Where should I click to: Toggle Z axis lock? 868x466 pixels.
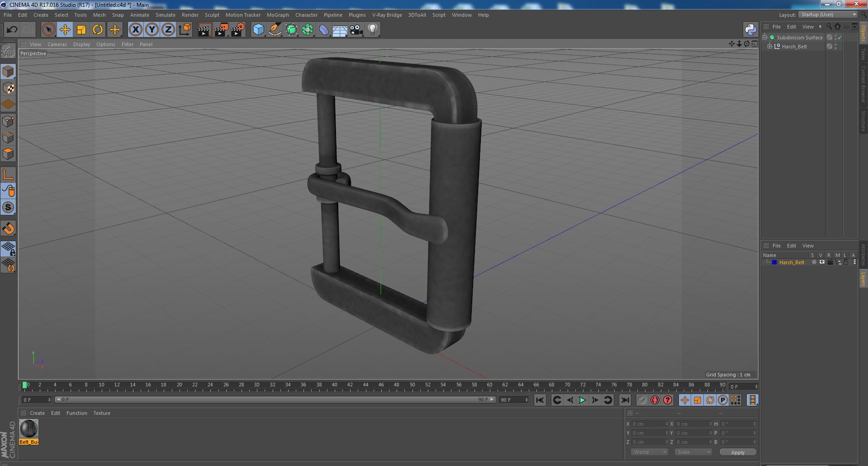168,30
